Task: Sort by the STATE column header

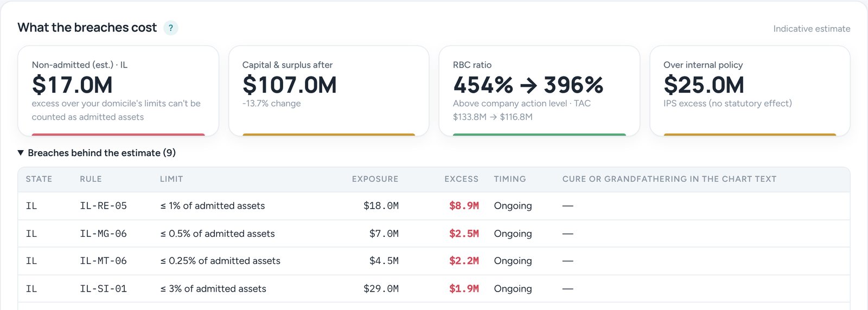Action: pyautogui.click(x=39, y=179)
